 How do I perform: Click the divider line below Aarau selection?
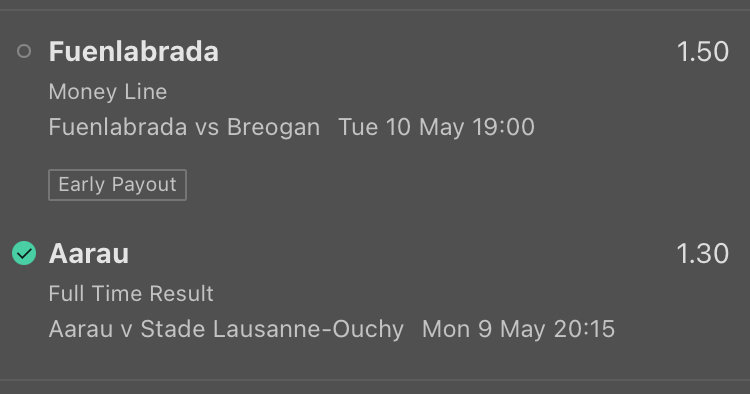(375, 380)
